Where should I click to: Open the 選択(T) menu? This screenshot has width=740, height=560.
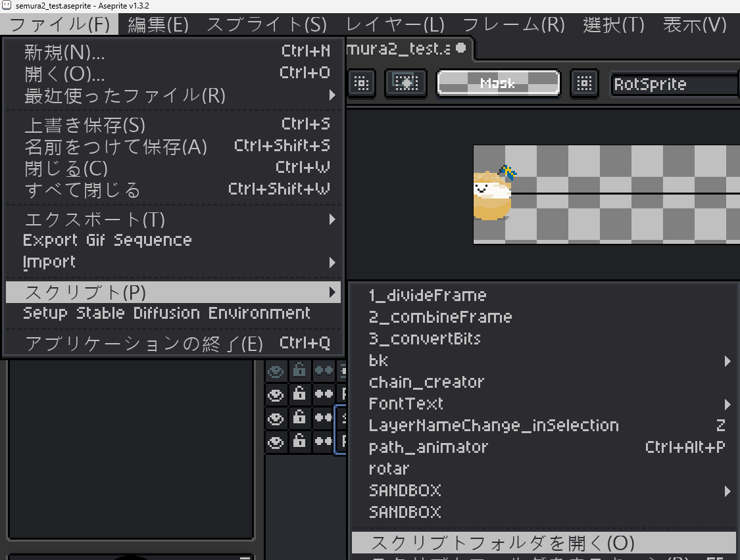pos(614,24)
